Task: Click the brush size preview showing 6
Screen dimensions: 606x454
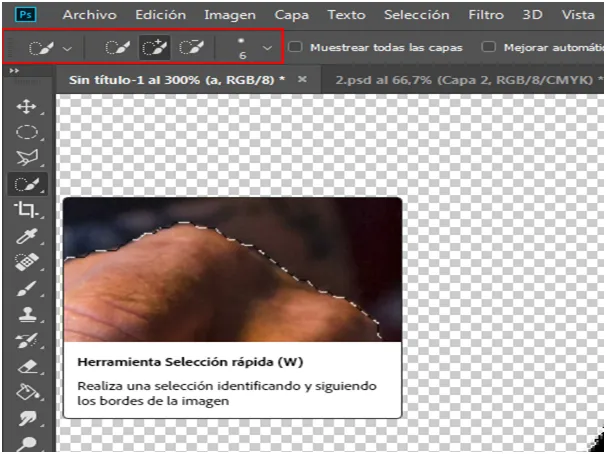Action: pyautogui.click(x=242, y=48)
